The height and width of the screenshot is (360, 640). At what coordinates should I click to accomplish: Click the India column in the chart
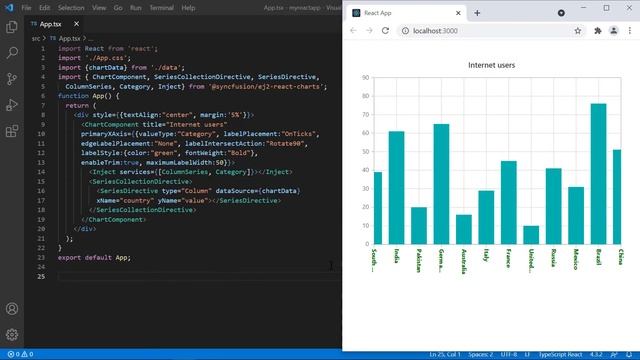click(396, 188)
